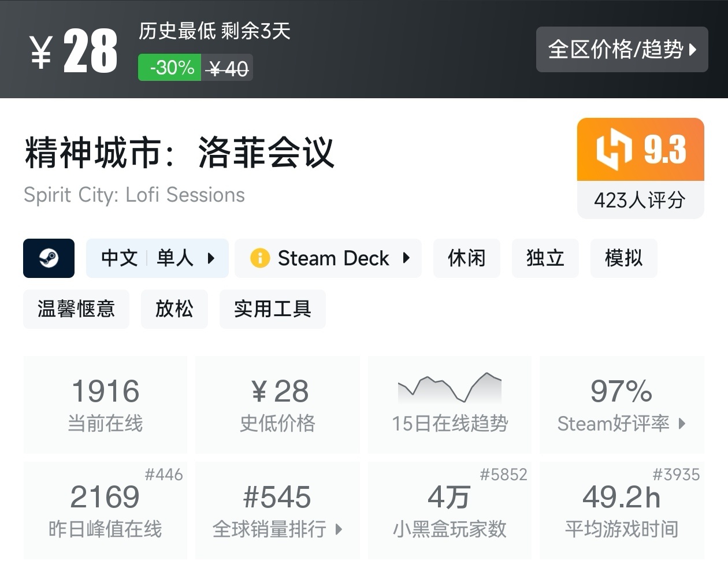Screen dimensions: 728x564
Task: Click the Steam Deck yellow info icon
Action: (x=259, y=258)
